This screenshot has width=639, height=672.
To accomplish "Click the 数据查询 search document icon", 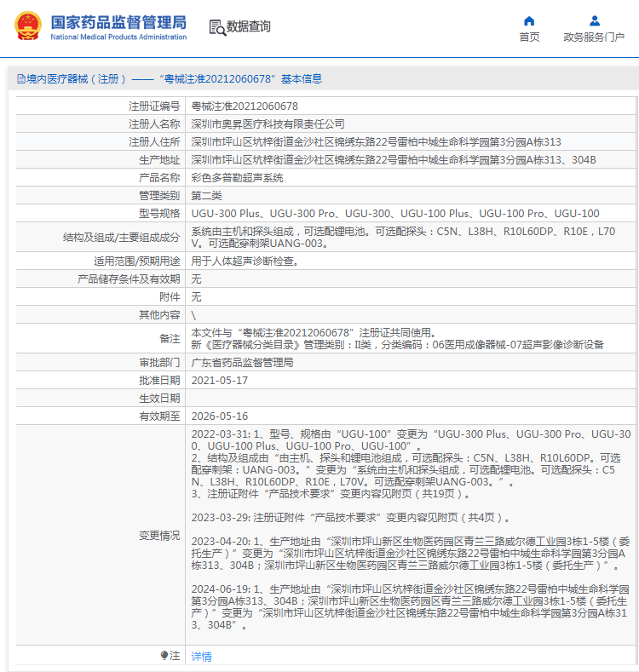I will pos(217,27).
